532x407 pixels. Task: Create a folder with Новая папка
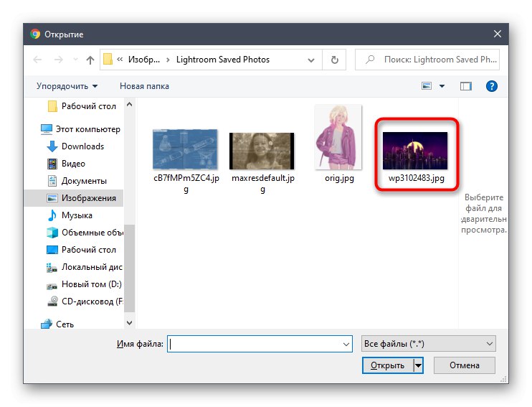144,86
